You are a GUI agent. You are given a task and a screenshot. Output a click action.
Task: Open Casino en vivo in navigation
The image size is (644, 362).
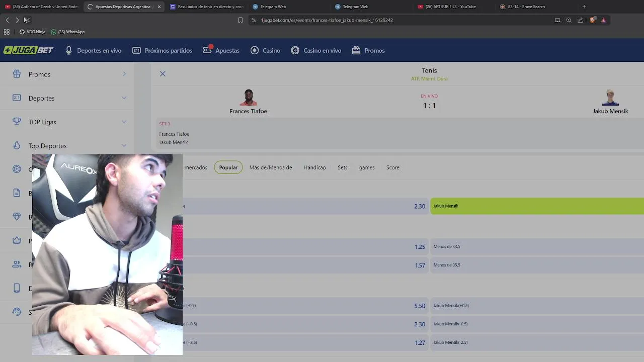pos(316,50)
